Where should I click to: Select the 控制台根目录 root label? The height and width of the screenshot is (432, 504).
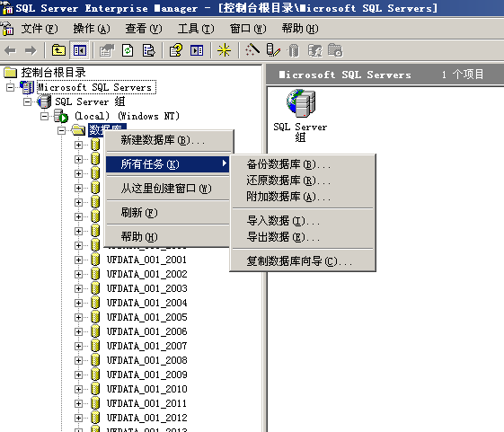tap(53, 73)
